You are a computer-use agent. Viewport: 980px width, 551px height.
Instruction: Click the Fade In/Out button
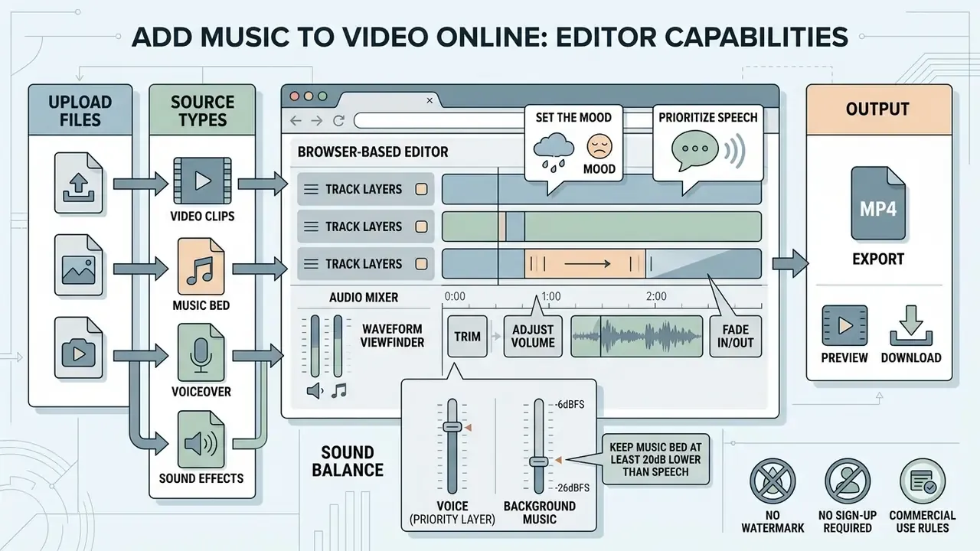click(x=736, y=336)
